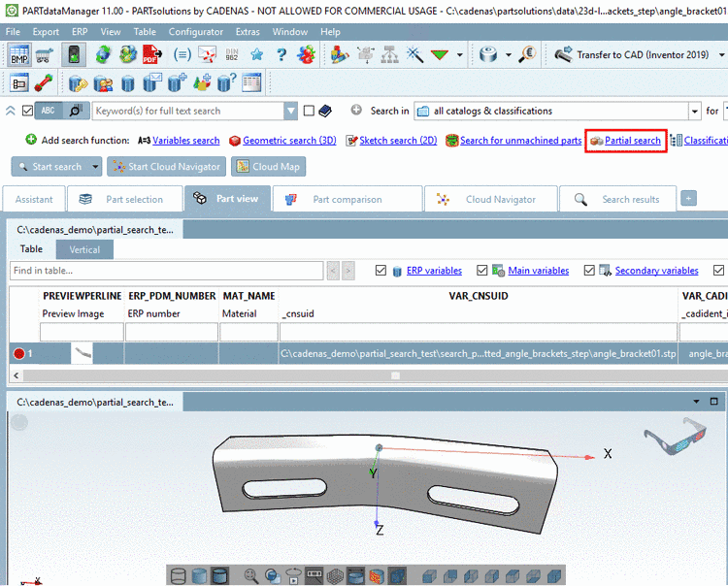Click the database with question mark icon

pos(226,83)
